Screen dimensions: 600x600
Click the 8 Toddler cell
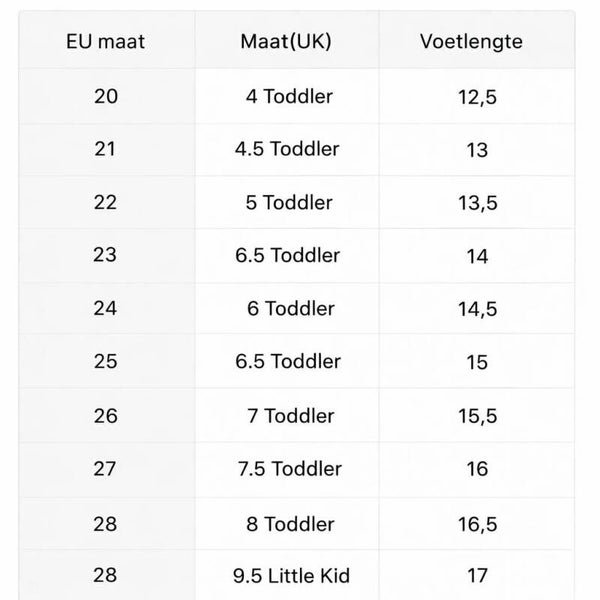tap(290, 521)
